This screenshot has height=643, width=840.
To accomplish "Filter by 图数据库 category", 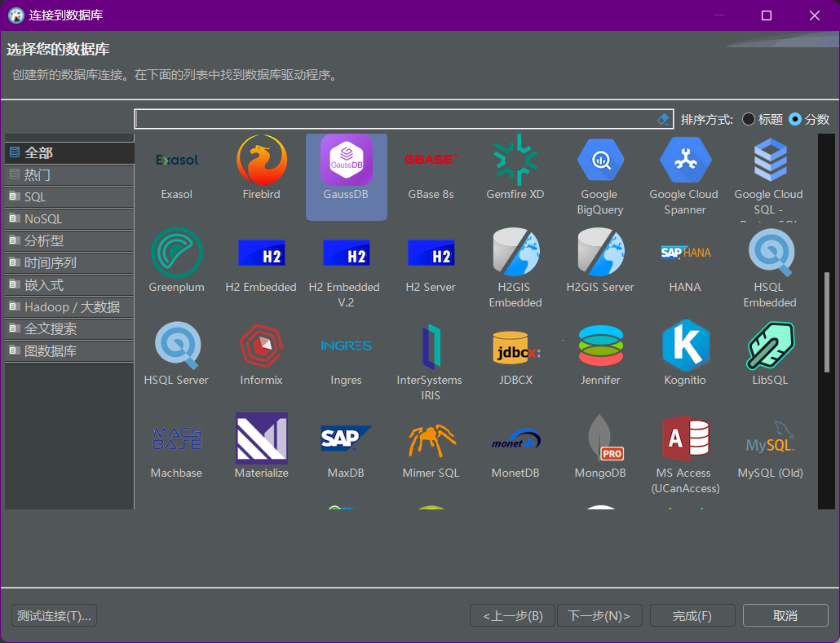I will point(69,350).
